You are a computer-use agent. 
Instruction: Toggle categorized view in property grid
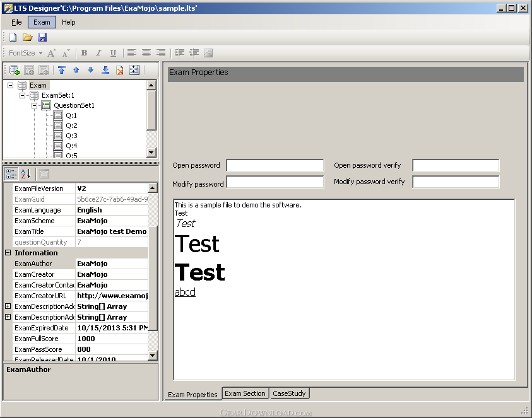coord(11,173)
